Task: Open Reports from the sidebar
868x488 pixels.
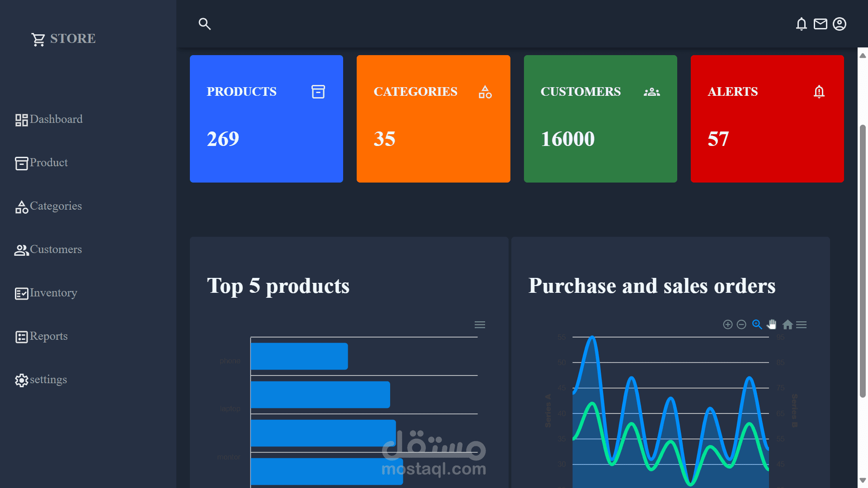Action: (49, 336)
